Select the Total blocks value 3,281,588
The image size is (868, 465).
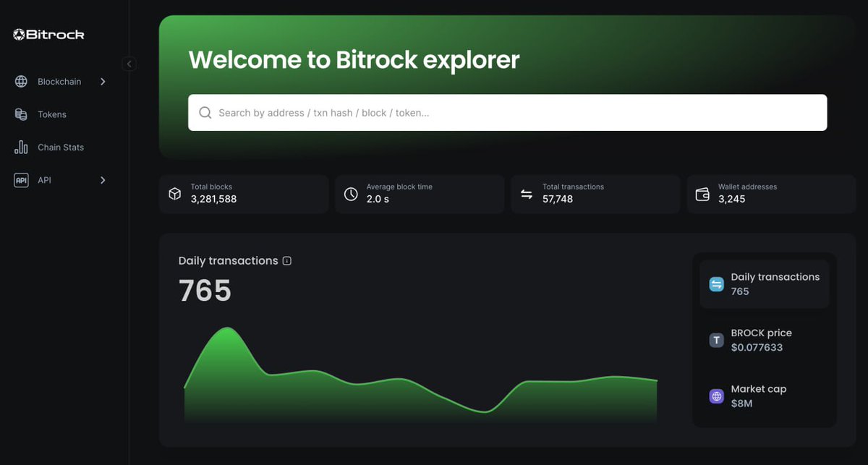click(x=213, y=199)
